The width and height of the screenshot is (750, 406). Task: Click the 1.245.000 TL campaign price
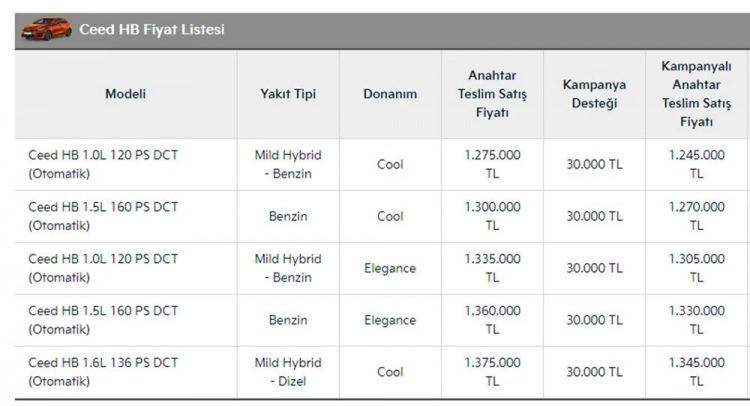(696, 165)
